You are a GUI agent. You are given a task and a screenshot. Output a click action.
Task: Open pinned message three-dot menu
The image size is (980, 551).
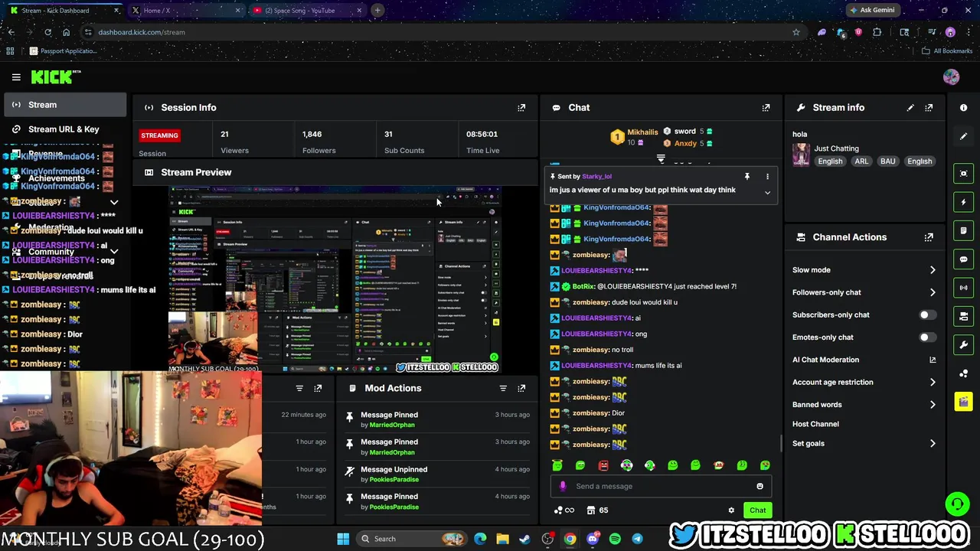pos(767,177)
